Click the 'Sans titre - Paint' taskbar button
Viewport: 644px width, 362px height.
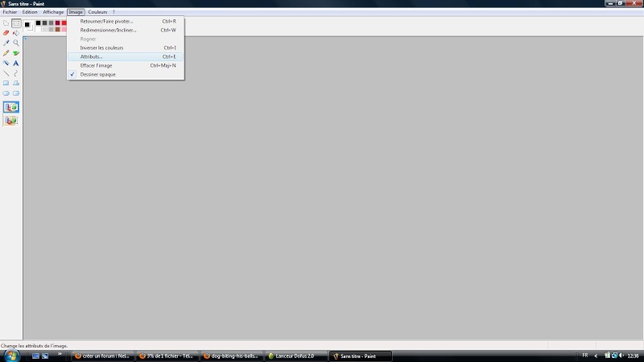[361, 356]
